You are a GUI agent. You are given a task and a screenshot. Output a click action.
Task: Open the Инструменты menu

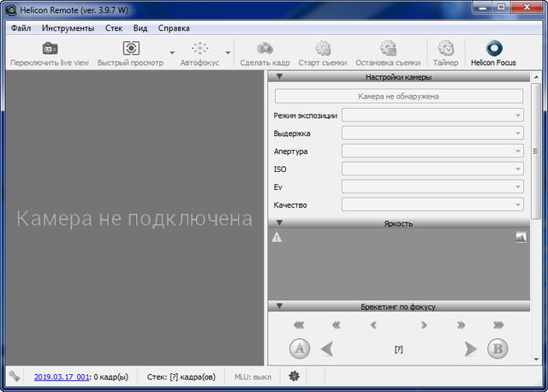(68, 27)
